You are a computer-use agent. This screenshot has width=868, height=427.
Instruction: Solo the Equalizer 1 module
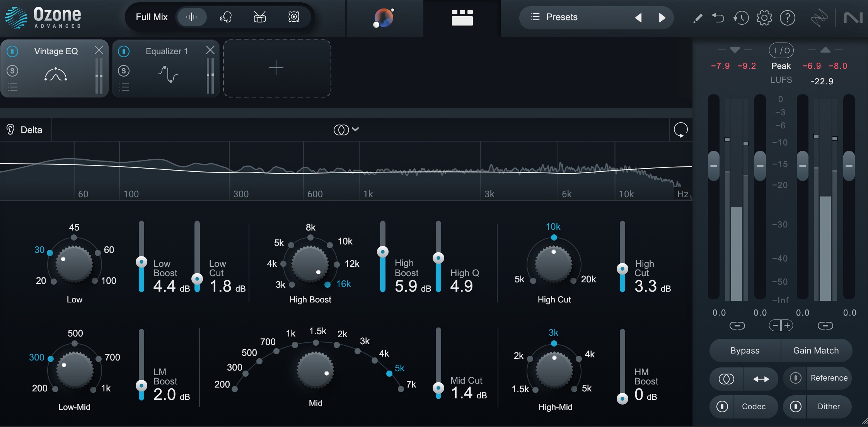[124, 71]
